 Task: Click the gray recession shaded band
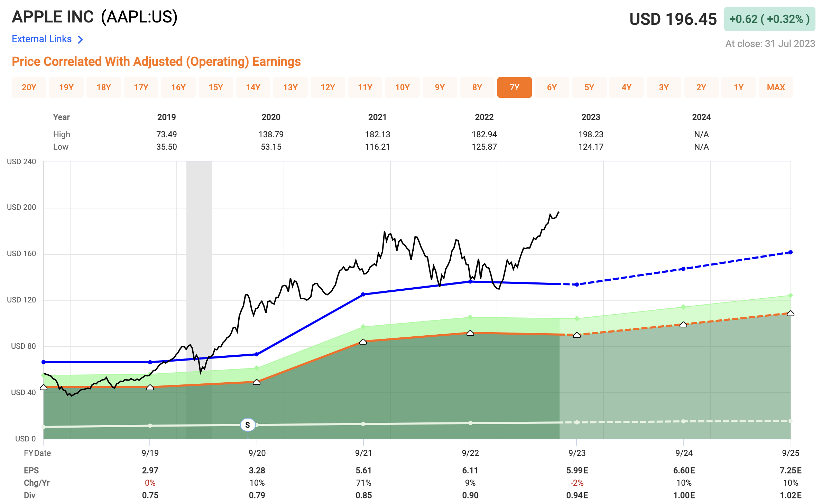tap(199, 300)
